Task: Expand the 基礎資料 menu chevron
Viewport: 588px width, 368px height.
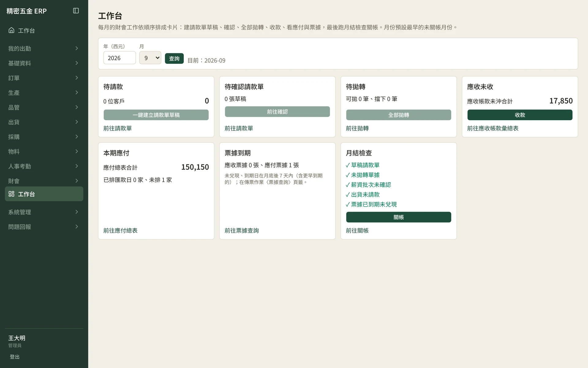Action: pos(77,63)
